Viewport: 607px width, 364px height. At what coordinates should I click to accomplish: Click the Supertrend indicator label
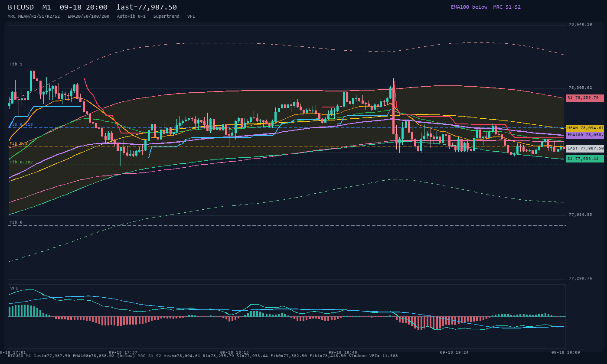click(x=166, y=16)
